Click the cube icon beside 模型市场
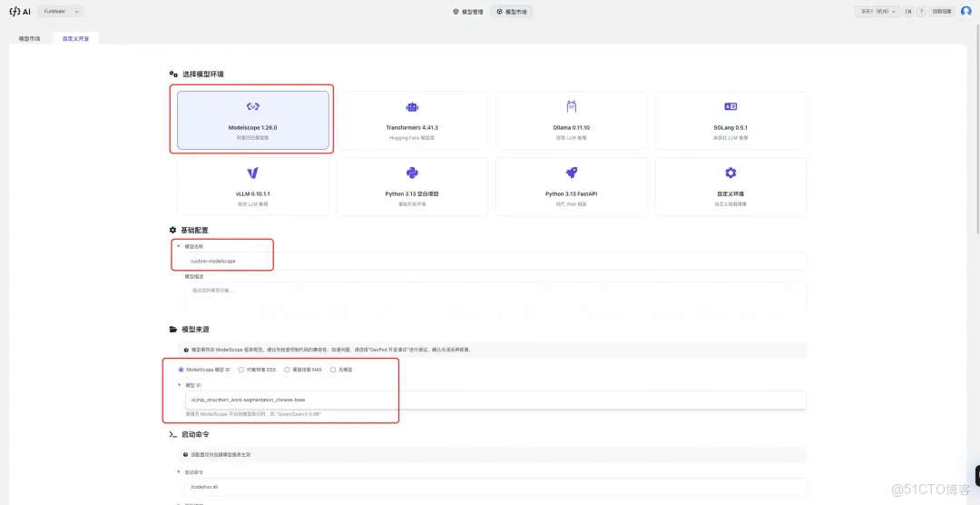This screenshot has width=980, height=505. click(500, 11)
